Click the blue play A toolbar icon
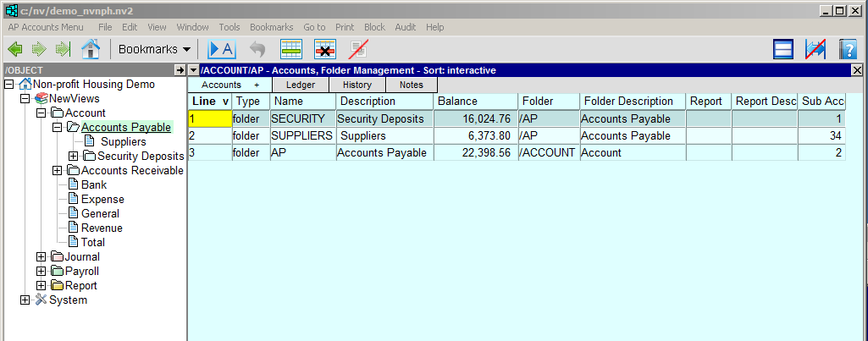 point(222,49)
